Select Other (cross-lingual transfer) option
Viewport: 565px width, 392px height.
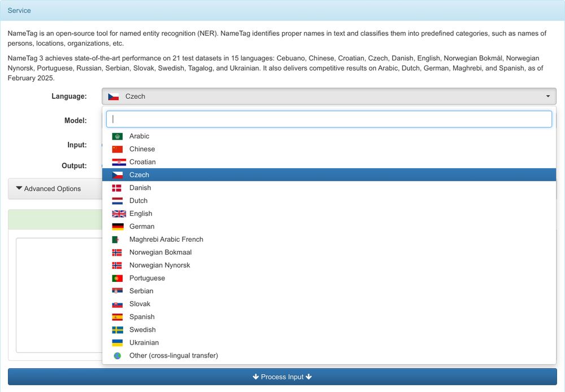(x=329, y=356)
